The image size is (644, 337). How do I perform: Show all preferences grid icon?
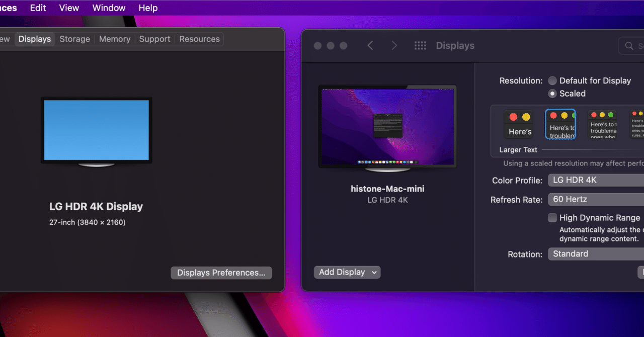(x=420, y=46)
